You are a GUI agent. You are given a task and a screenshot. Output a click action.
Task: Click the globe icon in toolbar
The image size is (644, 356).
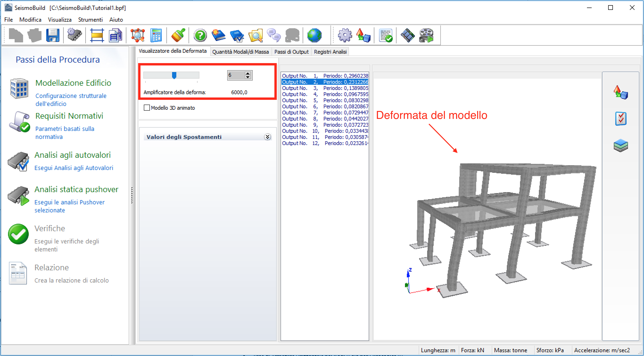314,35
